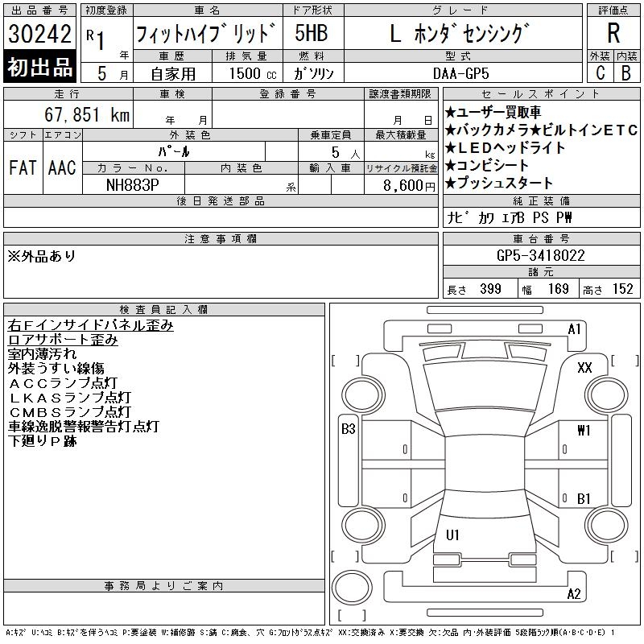Image resolution: width=644 pixels, height=644 pixels.
Task: Click the A1 front bumper damage marker
Action: (574, 329)
